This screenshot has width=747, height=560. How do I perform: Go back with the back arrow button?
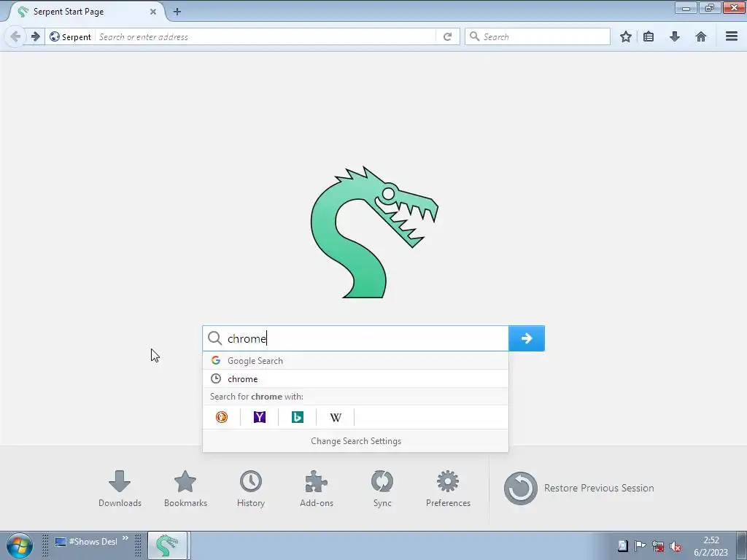coord(15,36)
